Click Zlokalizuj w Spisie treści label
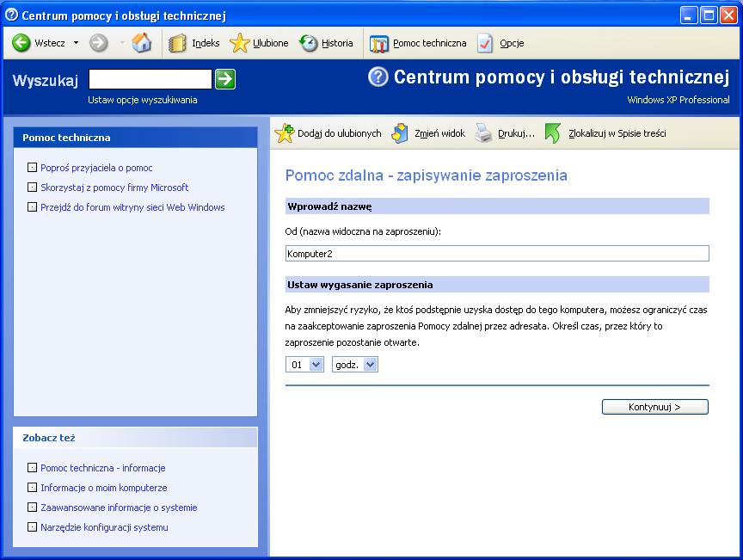743x560 pixels. pyautogui.click(x=617, y=133)
